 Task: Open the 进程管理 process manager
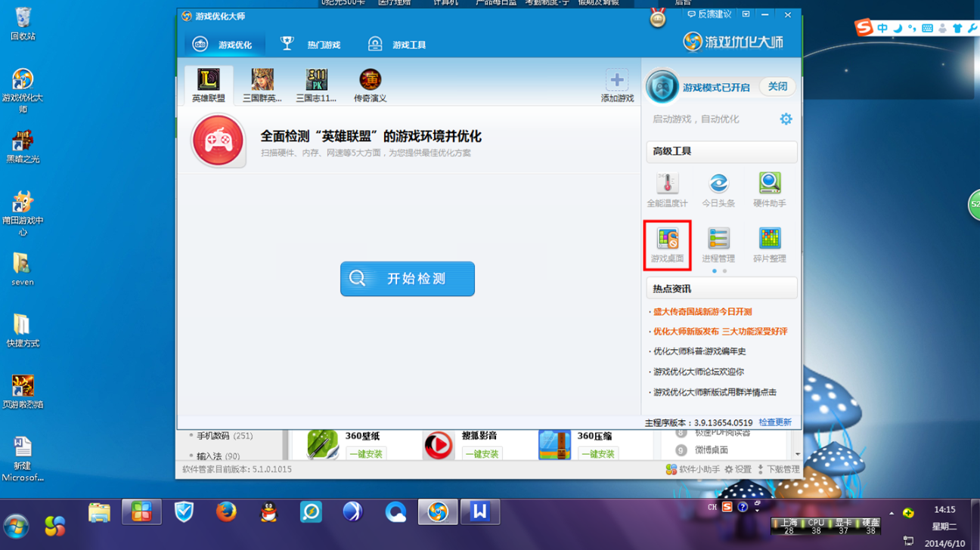point(718,244)
